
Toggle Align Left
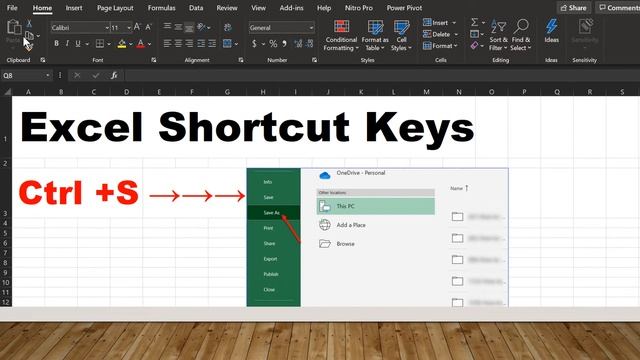point(167,43)
